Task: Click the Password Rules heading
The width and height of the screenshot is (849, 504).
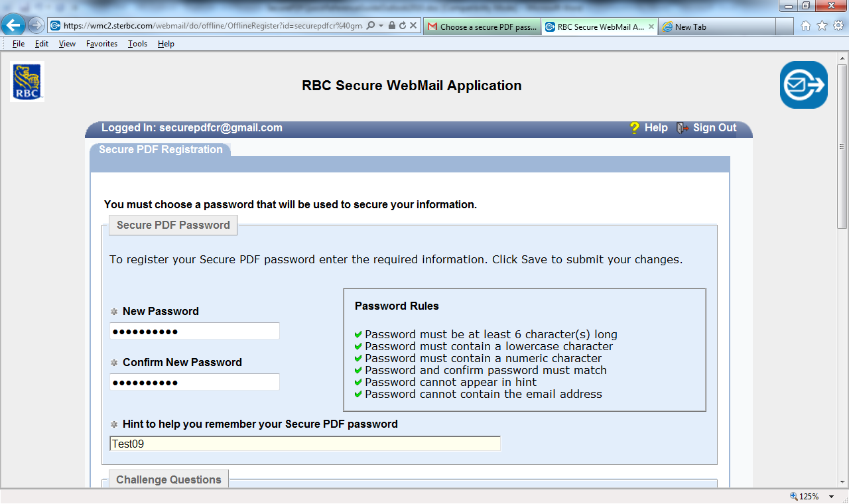Action: 397,306
